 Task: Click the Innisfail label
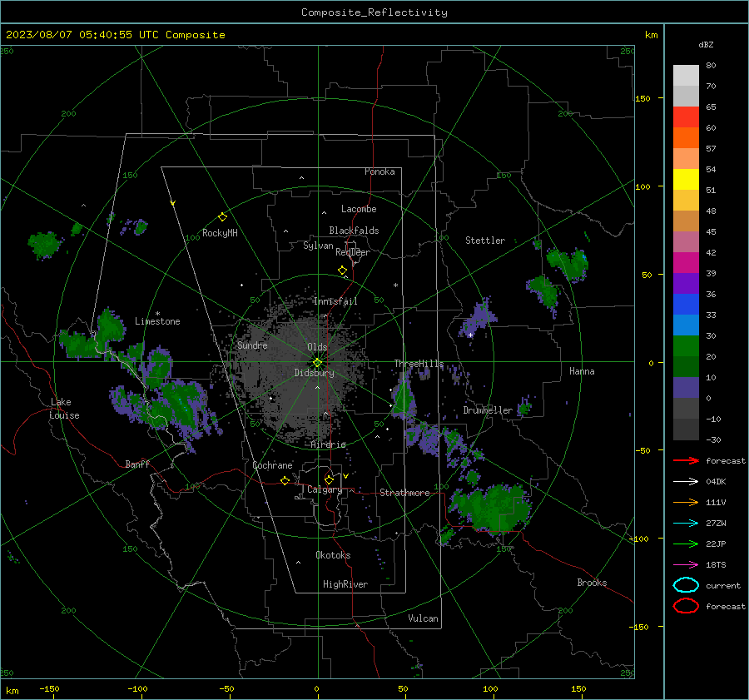[335, 301]
